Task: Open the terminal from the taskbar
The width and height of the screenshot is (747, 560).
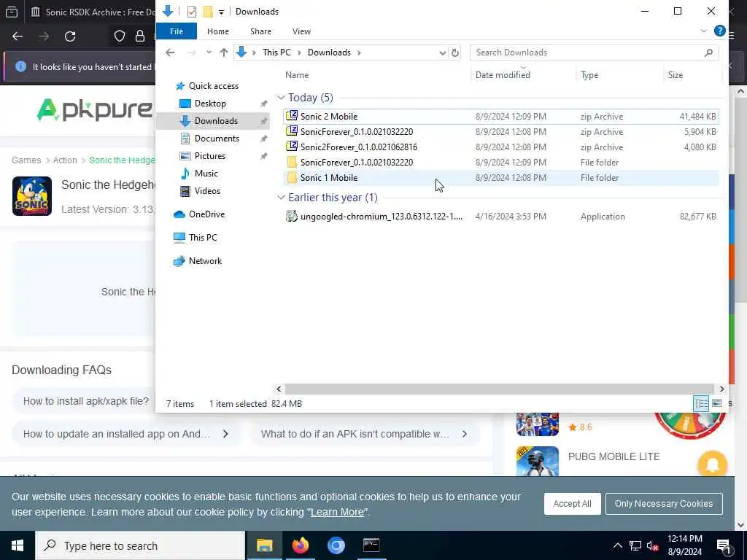Action: (371, 545)
